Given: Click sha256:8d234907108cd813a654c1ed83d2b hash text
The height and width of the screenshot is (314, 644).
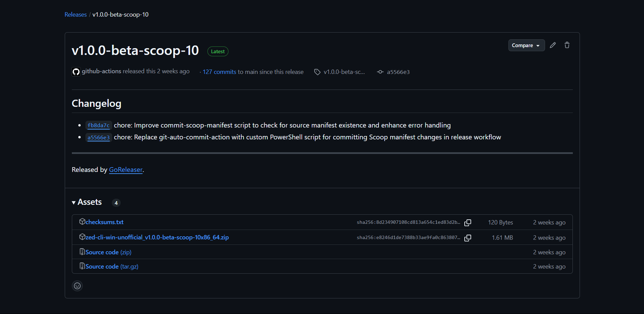Looking at the screenshot, I should point(408,222).
